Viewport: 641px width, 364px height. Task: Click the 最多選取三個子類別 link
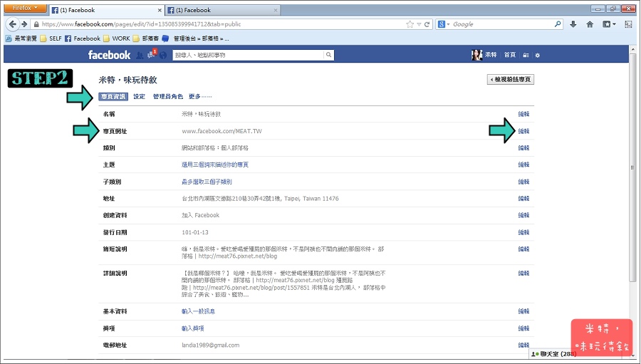point(207,182)
